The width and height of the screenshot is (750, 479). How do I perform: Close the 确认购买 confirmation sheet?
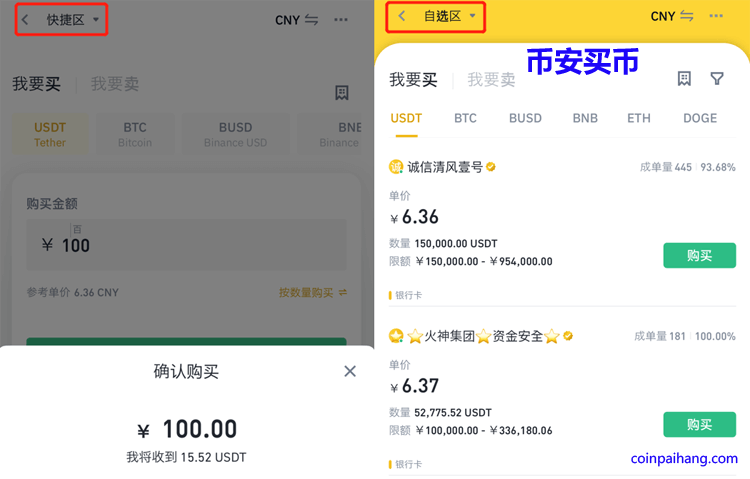click(350, 371)
